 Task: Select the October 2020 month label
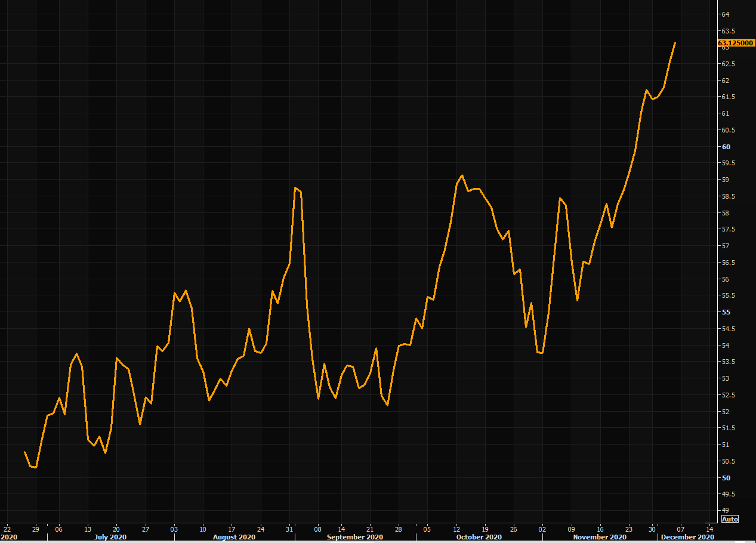point(479,537)
